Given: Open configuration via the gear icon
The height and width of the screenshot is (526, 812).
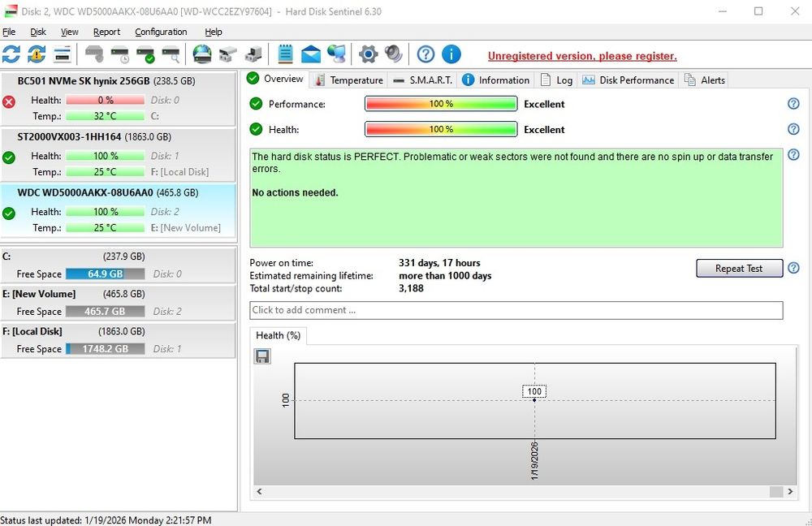Looking at the screenshot, I should click(x=368, y=54).
